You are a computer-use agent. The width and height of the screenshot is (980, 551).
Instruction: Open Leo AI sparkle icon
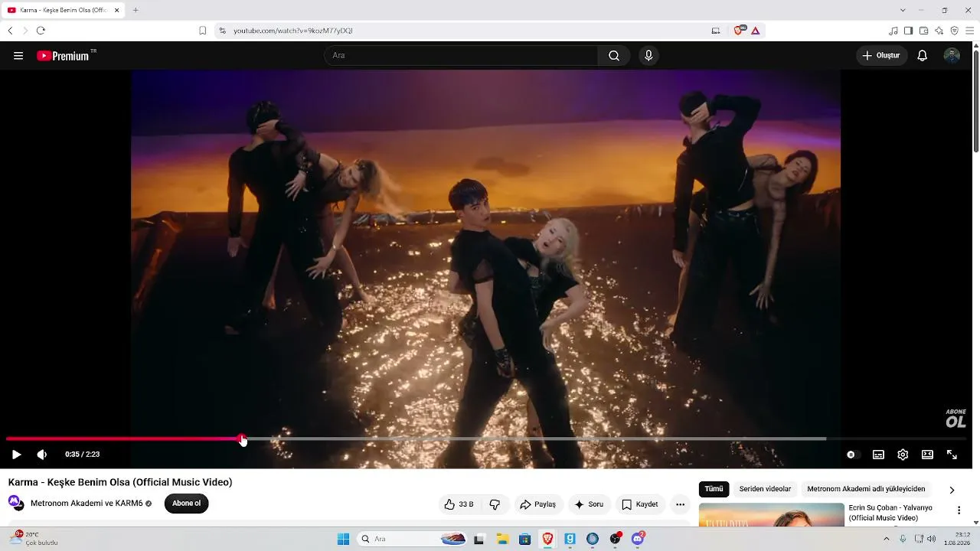(x=939, y=31)
